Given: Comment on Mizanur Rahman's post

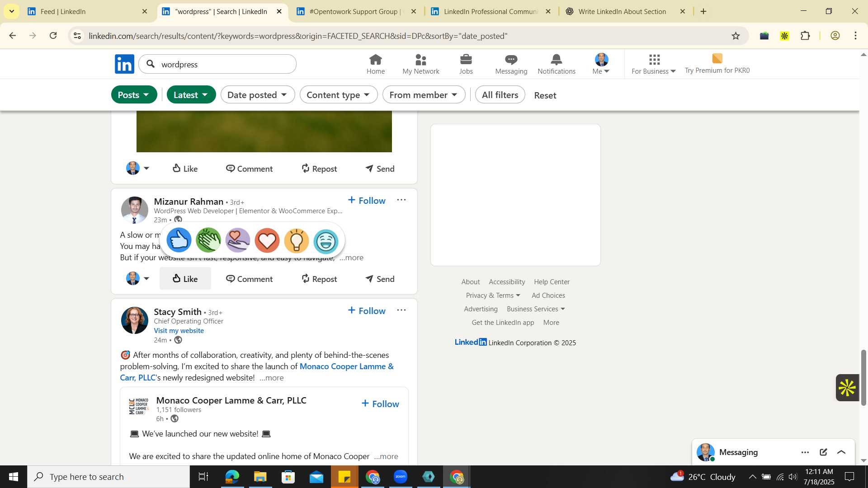Looking at the screenshot, I should click(x=249, y=279).
